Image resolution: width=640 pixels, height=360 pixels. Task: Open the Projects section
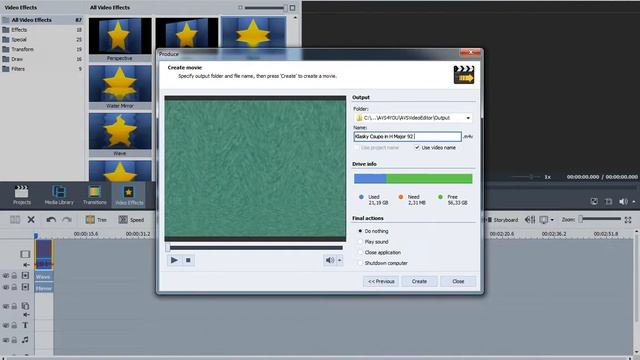click(22, 195)
